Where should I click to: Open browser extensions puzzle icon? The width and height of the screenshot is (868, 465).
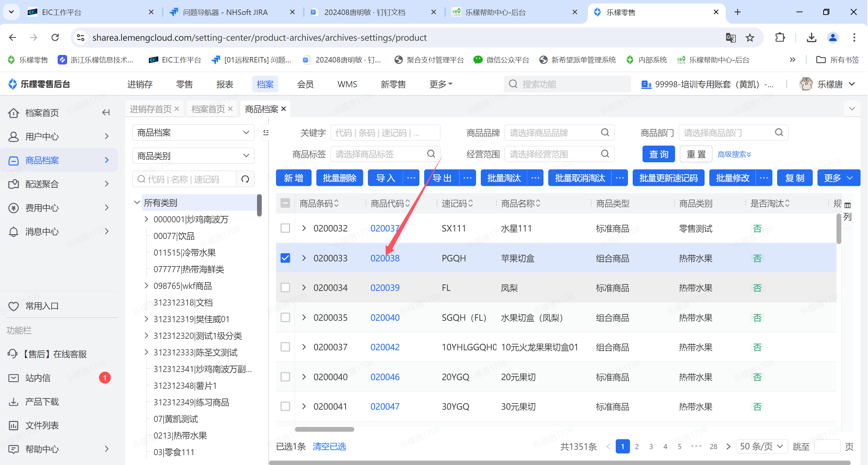tap(780, 37)
